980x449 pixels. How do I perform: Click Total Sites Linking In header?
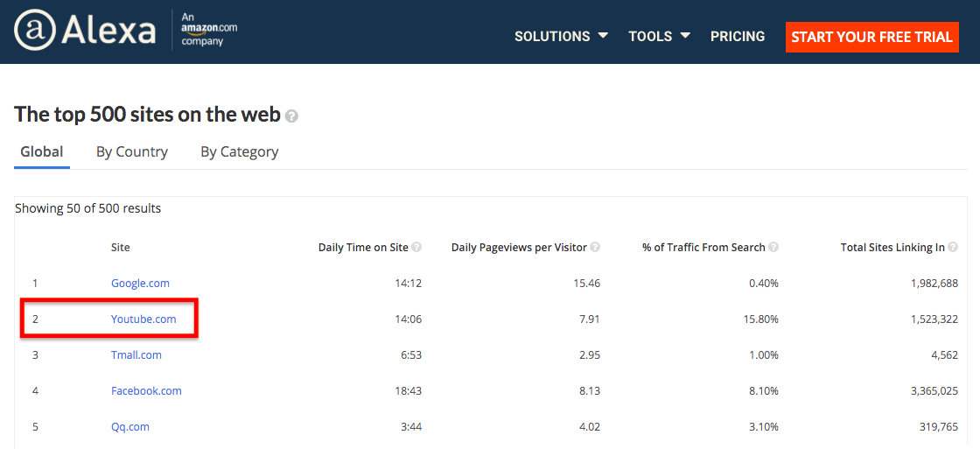click(892, 248)
